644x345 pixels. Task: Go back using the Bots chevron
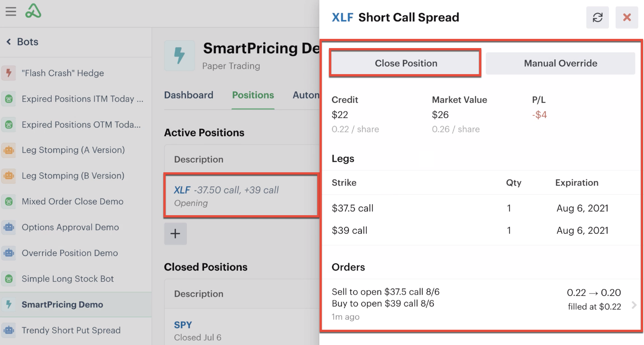click(9, 42)
